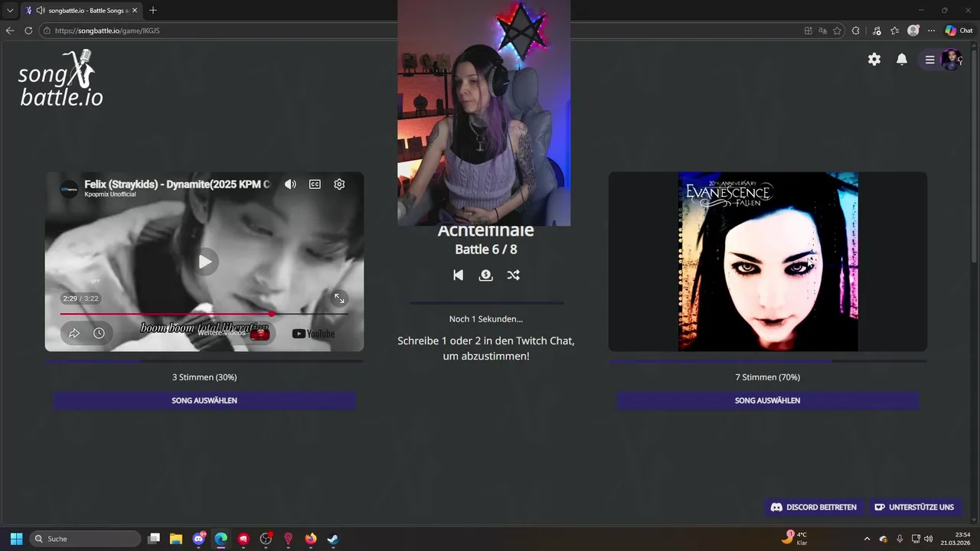
Task: Click the Evanescence Fallen album cover
Action: pos(768,261)
